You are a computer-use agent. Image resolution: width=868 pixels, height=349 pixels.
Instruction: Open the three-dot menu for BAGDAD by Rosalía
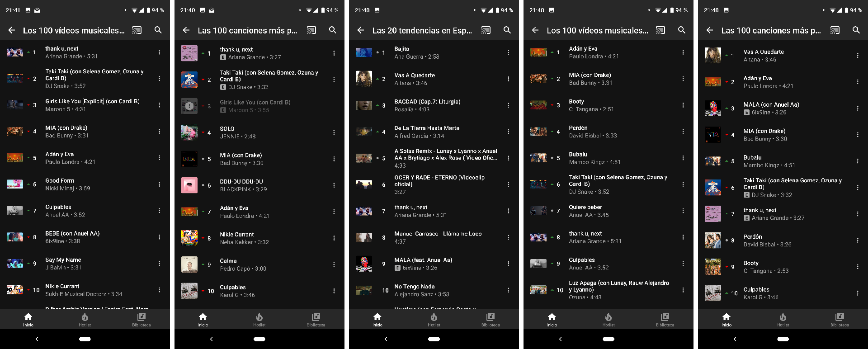point(508,105)
